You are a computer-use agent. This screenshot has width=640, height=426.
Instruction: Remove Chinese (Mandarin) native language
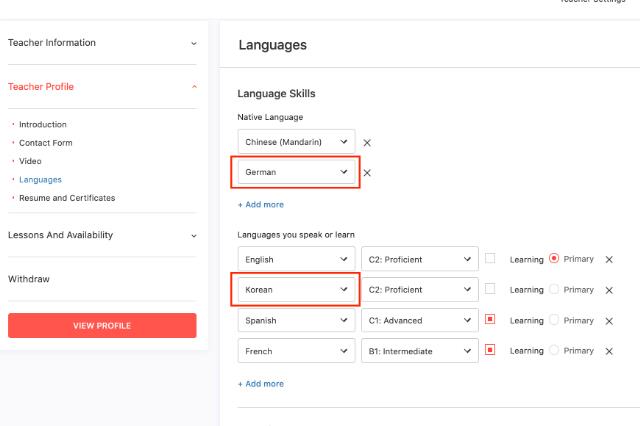click(367, 142)
